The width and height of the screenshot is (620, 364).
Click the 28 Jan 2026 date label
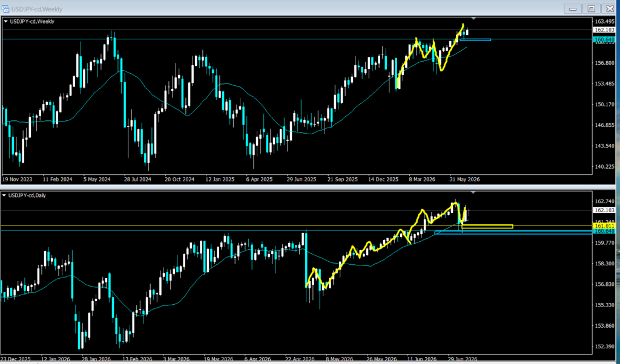pos(97,359)
